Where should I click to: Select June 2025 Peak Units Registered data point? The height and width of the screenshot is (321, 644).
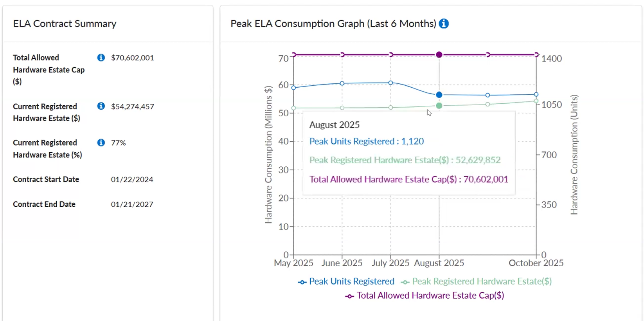(x=342, y=83)
